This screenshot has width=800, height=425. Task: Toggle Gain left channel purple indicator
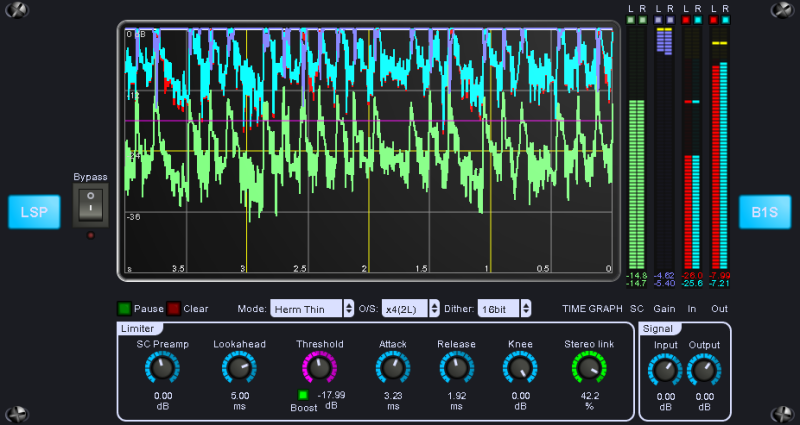(x=658, y=20)
